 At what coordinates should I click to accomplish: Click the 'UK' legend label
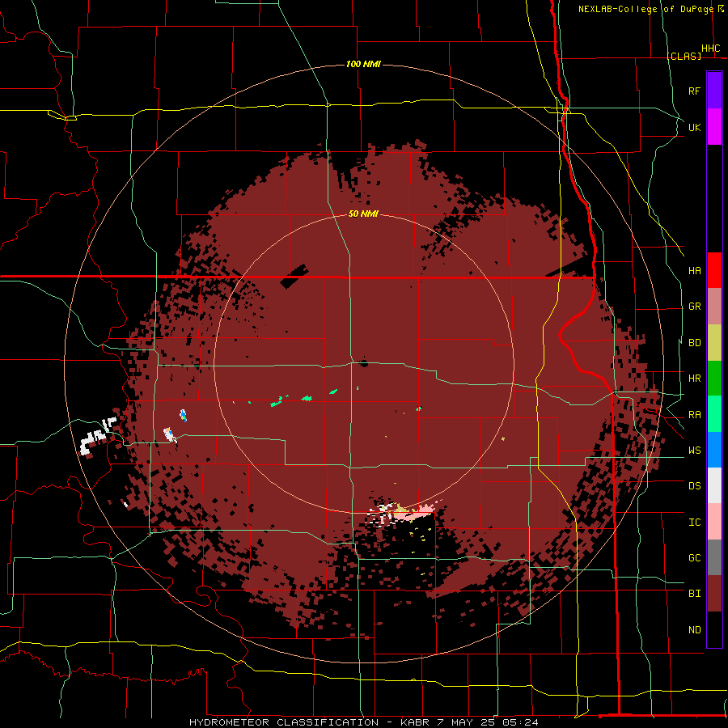694,127
